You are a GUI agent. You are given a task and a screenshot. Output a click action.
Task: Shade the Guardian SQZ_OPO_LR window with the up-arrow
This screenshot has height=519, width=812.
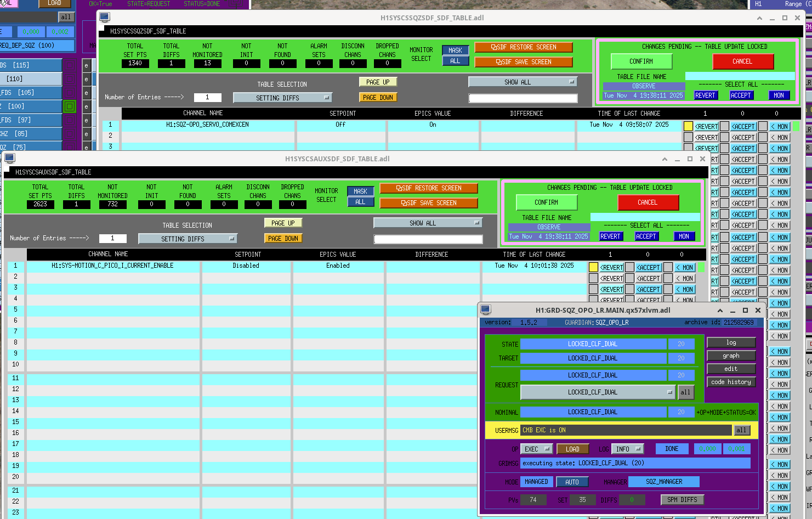(720, 311)
